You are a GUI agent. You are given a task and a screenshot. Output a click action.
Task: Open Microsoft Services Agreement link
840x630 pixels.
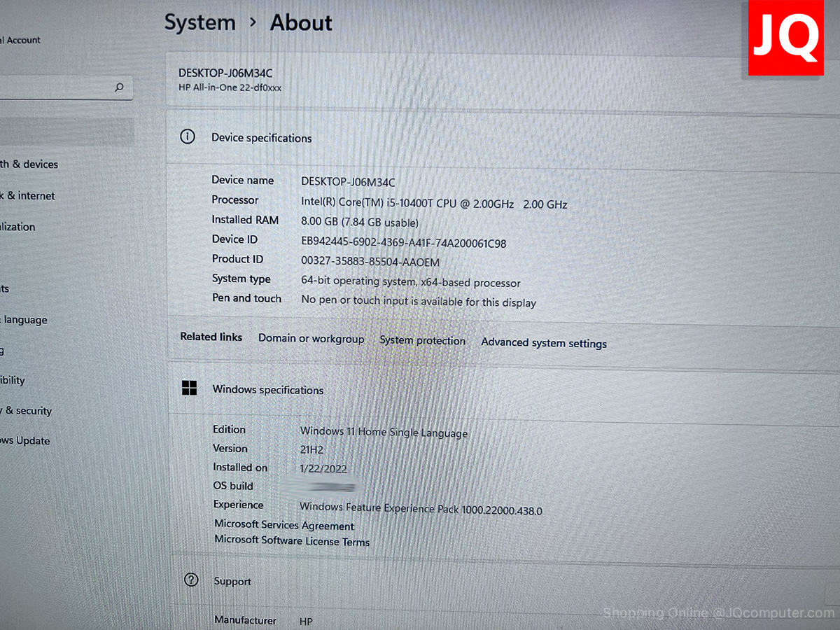pos(284,525)
